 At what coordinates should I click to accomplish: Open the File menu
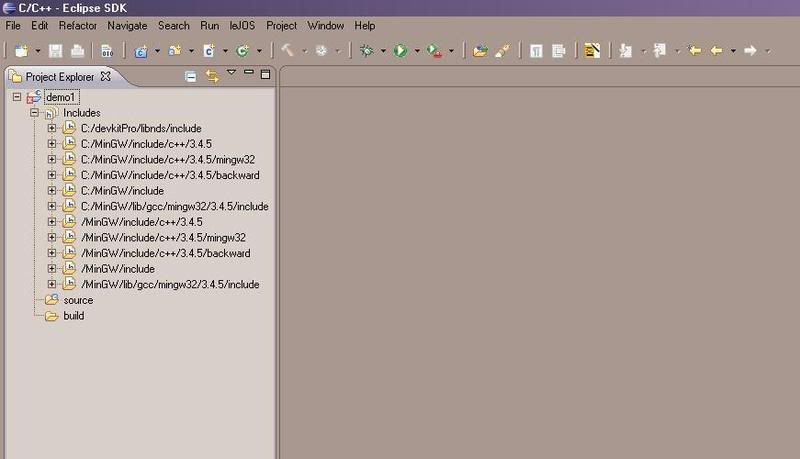click(13, 26)
